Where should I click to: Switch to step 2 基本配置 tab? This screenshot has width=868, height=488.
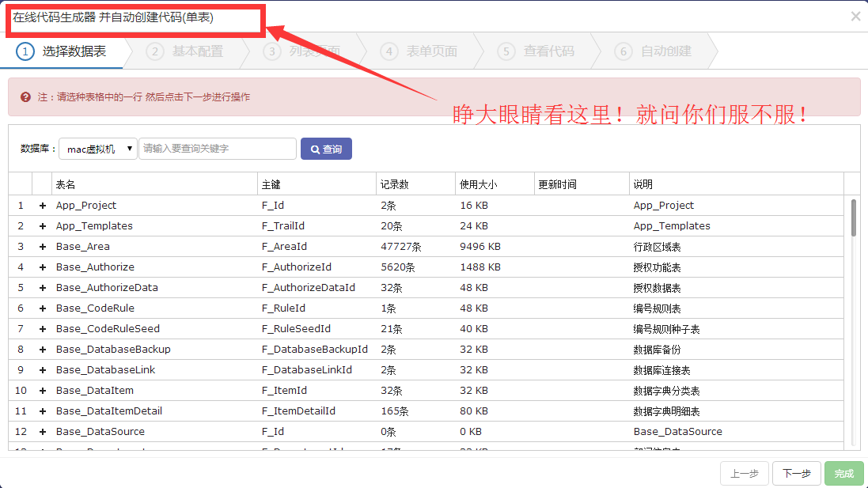tap(187, 51)
